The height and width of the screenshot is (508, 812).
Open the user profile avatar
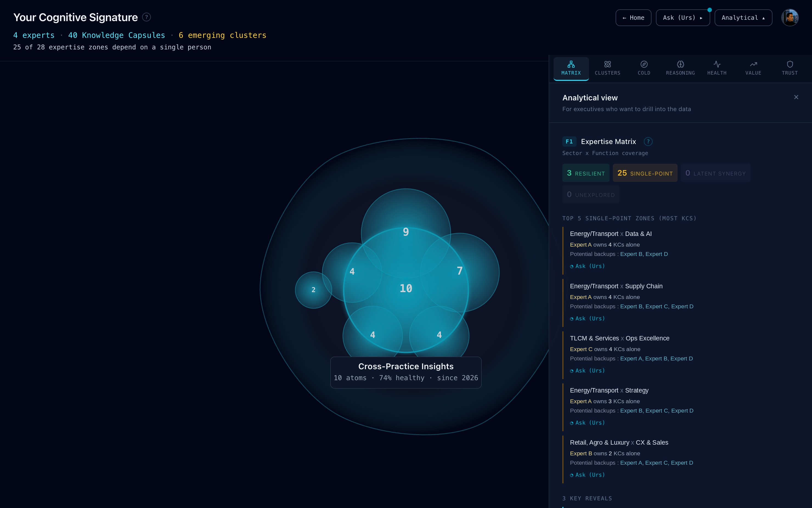point(790,18)
